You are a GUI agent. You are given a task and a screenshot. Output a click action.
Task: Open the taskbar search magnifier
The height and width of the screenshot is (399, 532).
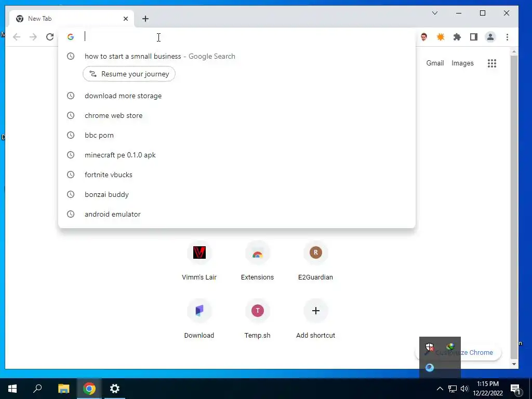click(37, 389)
